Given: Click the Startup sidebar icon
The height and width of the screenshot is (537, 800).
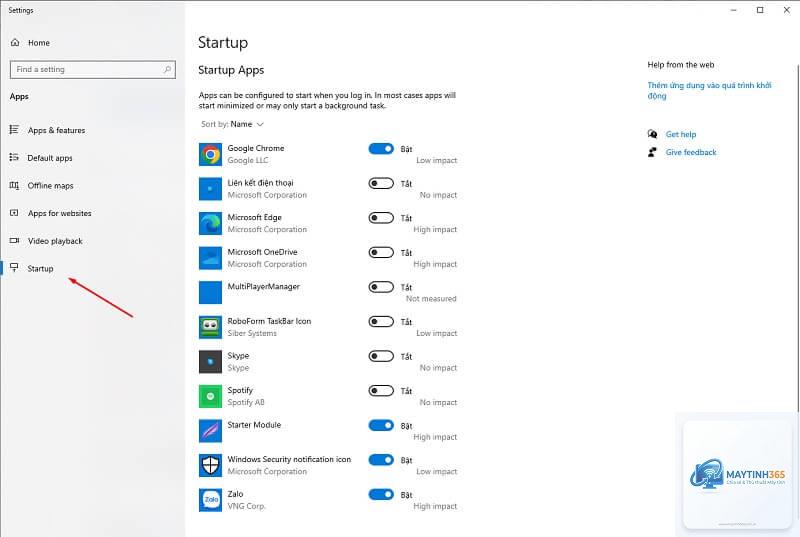Looking at the screenshot, I should point(14,268).
